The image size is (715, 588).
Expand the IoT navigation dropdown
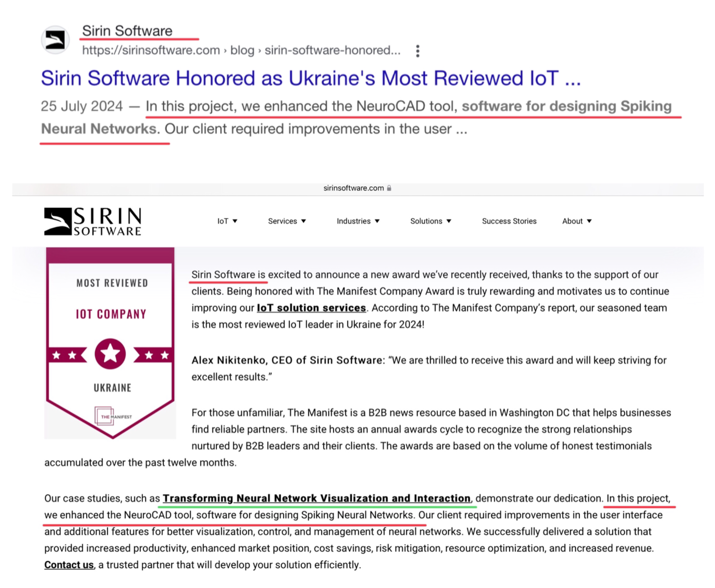click(227, 221)
